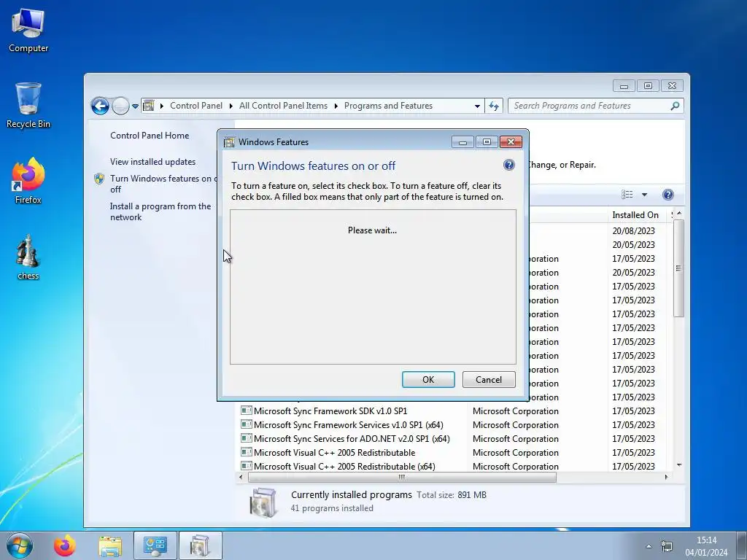The width and height of the screenshot is (747, 560).
Task: Select Programs and Features breadcrumb
Action: coord(388,106)
